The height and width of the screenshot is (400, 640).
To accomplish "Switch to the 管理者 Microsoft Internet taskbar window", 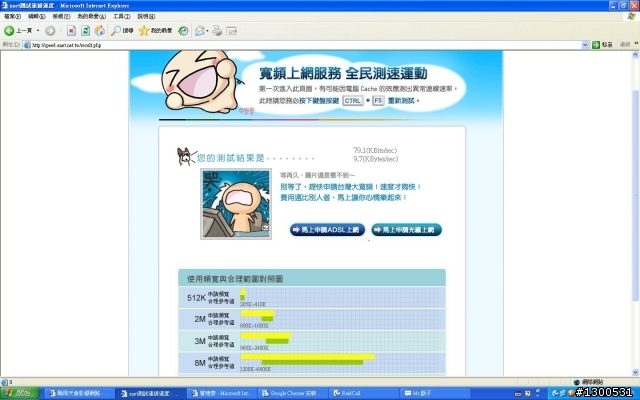I will coord(223,393).
